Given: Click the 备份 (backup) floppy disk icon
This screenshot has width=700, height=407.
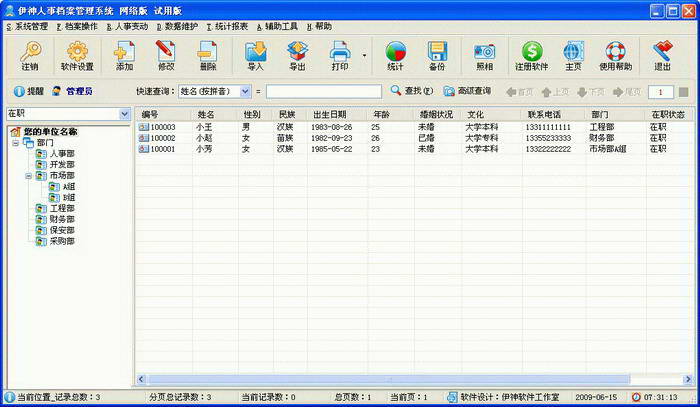Looking at the screenshot, I should [437, 56].
